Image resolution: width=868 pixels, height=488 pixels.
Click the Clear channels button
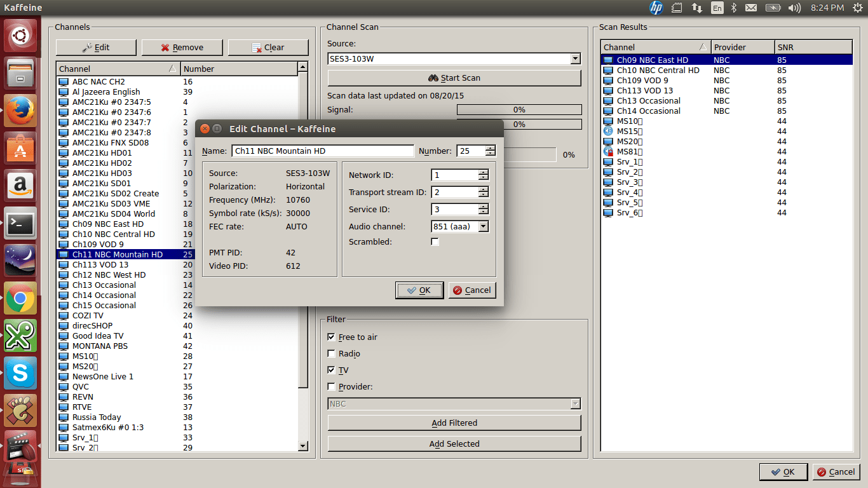coord(268,48)
